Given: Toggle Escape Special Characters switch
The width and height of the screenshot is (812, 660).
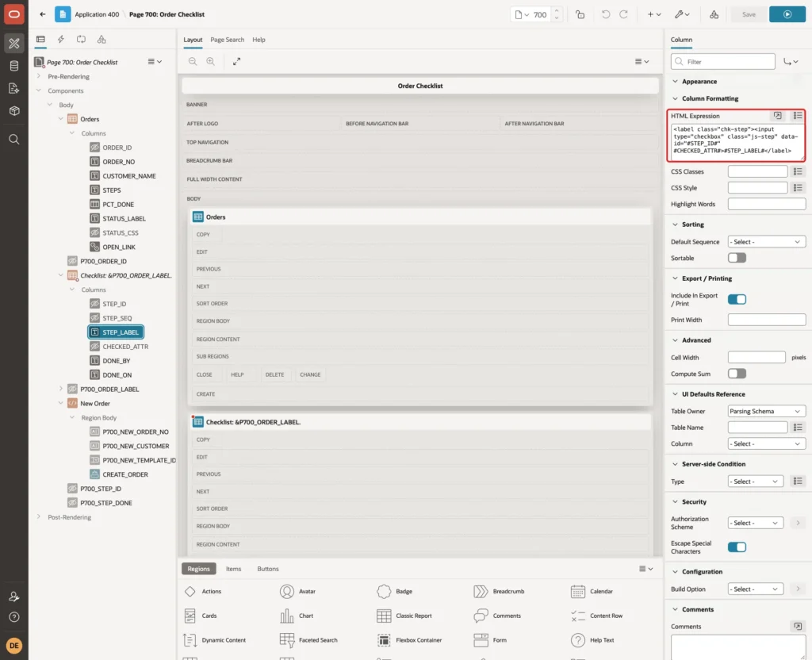Looking at the screenshot, I should [737, 547].
